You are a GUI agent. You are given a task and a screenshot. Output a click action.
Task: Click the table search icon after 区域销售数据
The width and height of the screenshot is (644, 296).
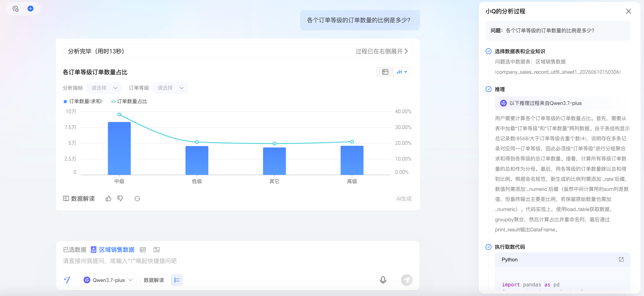(143, 250)
